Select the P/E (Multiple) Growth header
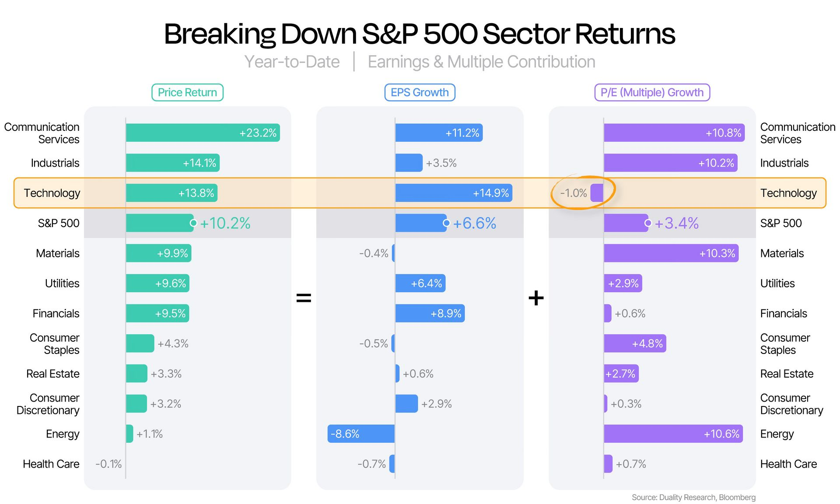Image resolution: width=840 pixels, height=504 pixels. 652,92
